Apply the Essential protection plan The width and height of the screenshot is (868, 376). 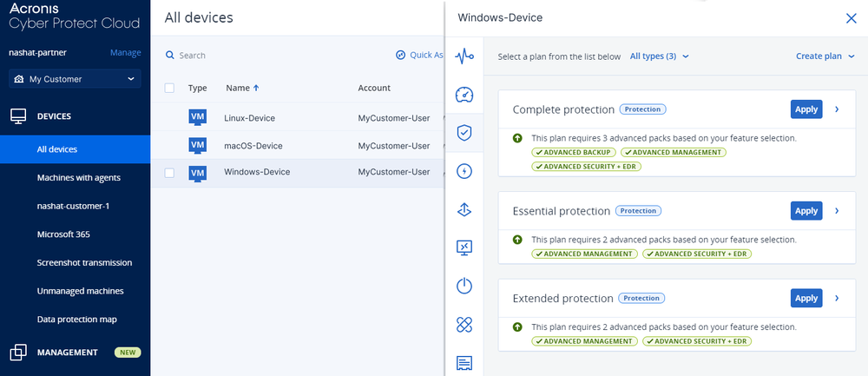pyautogui.click(x=806, y=210)
